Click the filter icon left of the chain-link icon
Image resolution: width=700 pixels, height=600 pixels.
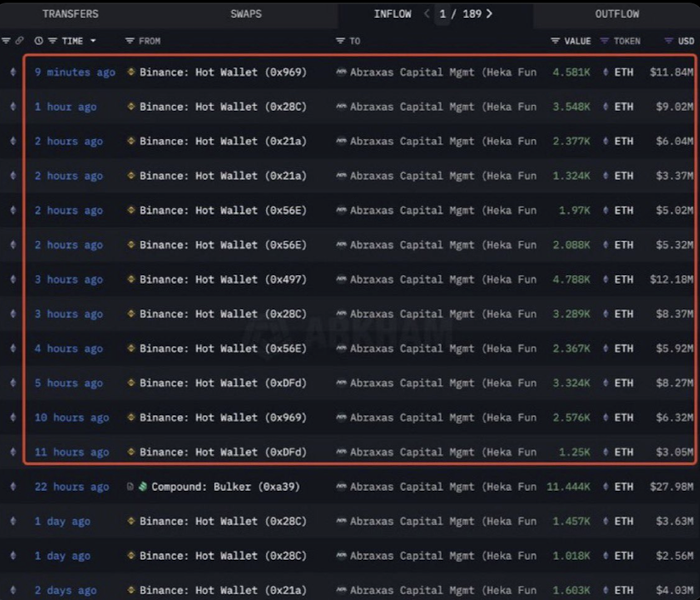tap(6, 41)
